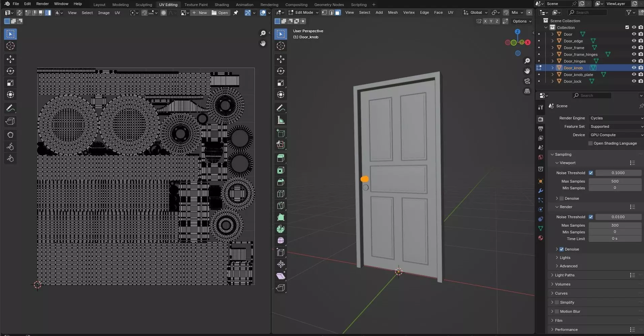Toggle X axis mirror button
Screen dimensions: 644x336
pyautogui.click(x=485, y=21)
